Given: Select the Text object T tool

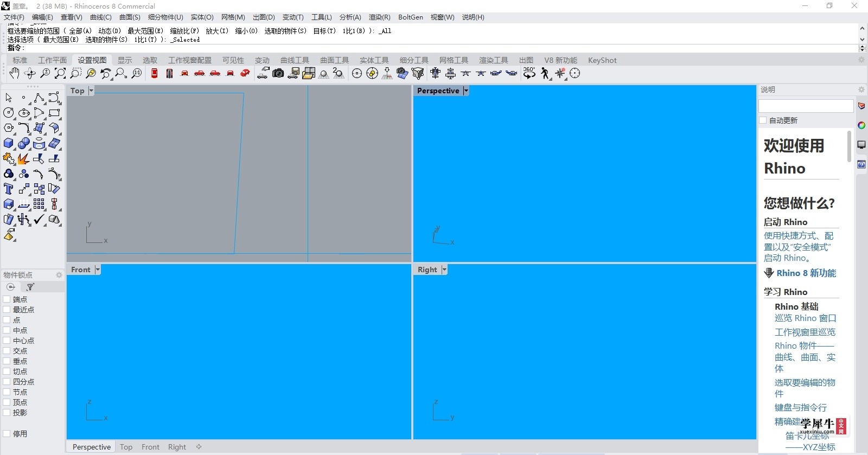Looking at the screenshot, I should pyautogui.click(x=9, y=189).
